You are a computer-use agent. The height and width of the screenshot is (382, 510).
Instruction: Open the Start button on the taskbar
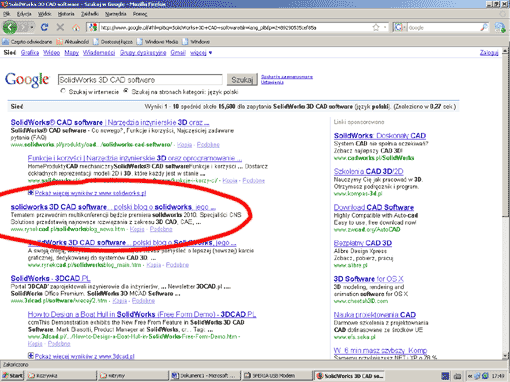13,376
